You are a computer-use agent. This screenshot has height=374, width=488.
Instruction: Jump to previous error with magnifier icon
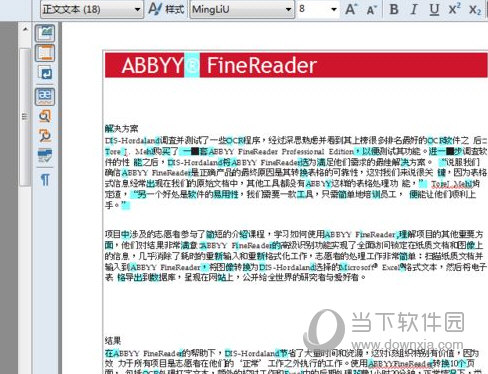pos(45,116)
